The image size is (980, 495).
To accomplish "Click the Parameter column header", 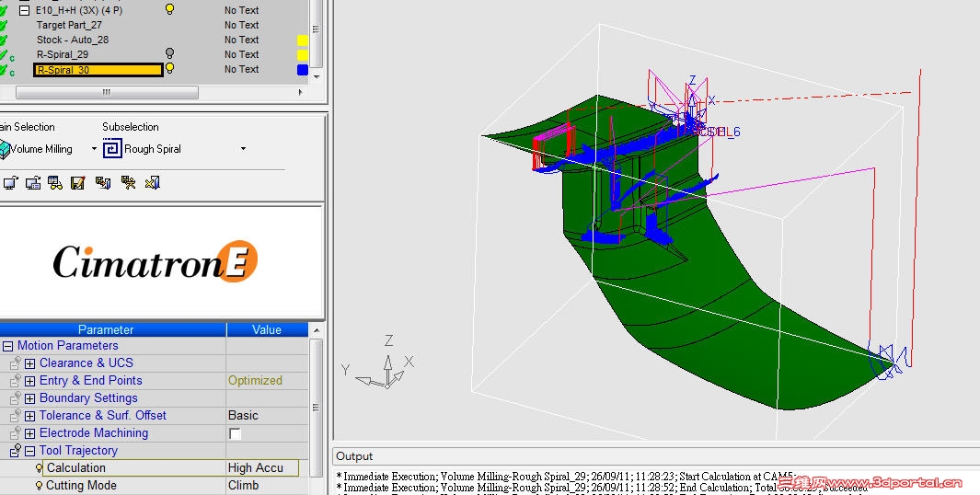I will [113, 329].
